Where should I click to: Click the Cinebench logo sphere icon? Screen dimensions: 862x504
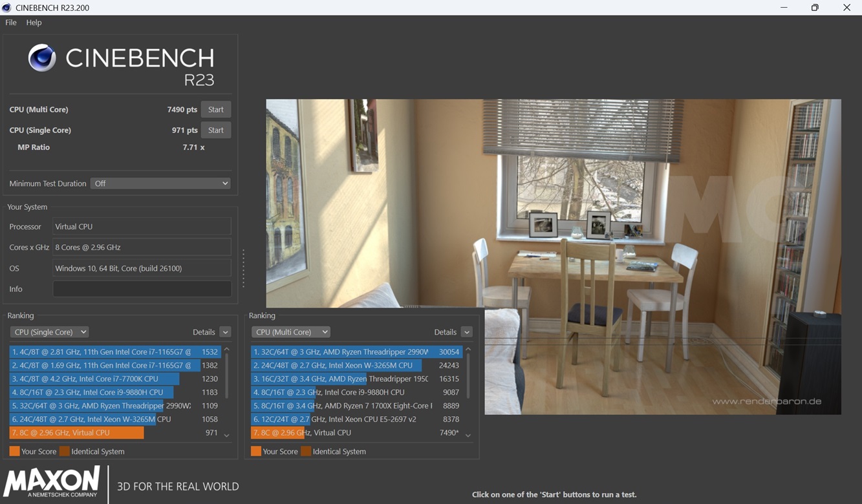42,58
